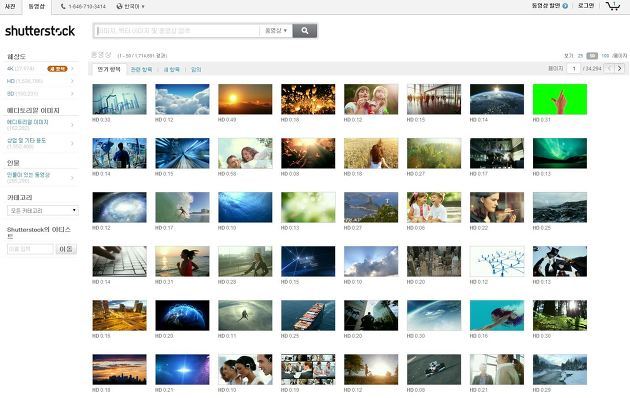This screenshot has width=630, height=398.
Task: Open the cargo container ship thumbnail
Action: click(308, 315)
